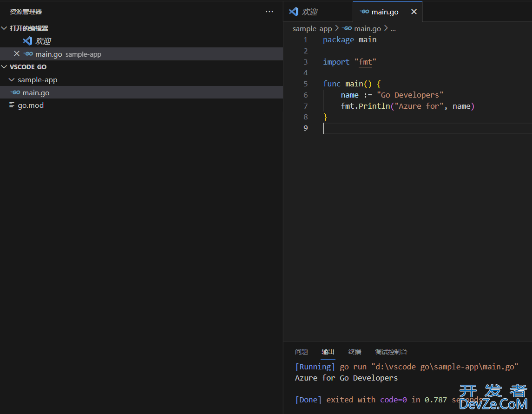Click the Go icon in the main.go tab
532x414 pixels.
click(x=364, y=11)
